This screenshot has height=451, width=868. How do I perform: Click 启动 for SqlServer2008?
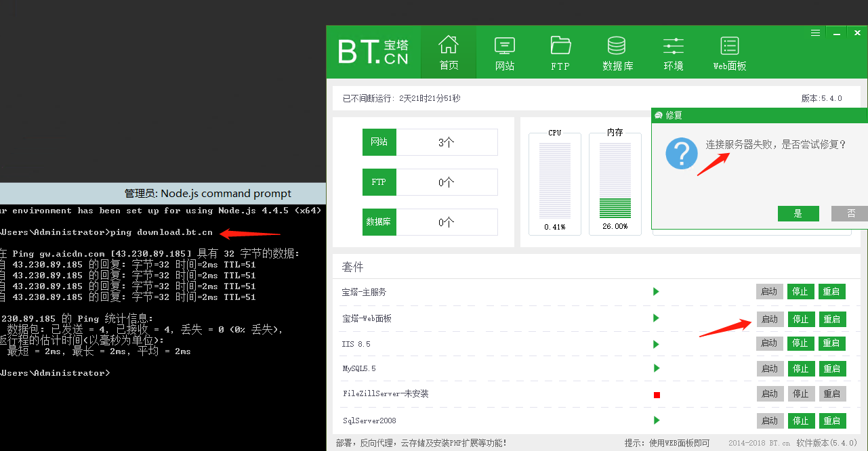770,421
